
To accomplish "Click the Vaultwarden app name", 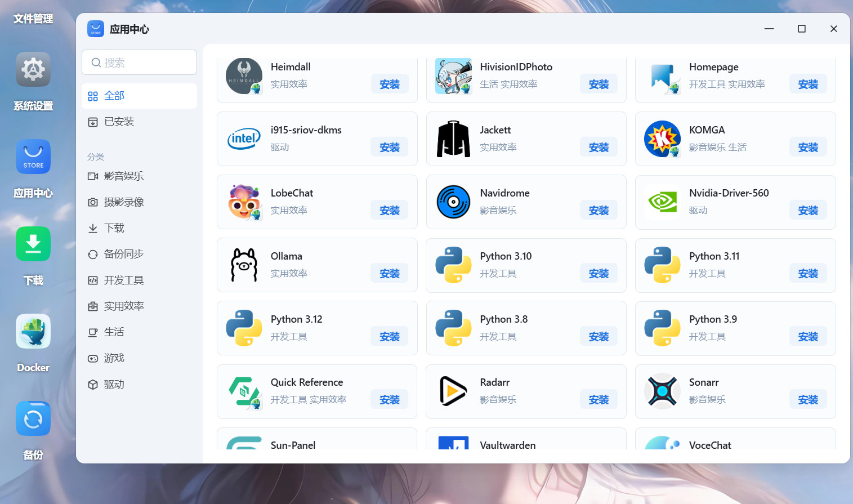I will pos(508,445).
